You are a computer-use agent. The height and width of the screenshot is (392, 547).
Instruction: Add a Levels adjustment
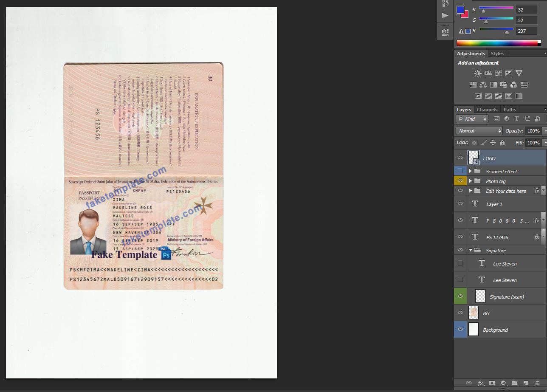pos(488,73)
